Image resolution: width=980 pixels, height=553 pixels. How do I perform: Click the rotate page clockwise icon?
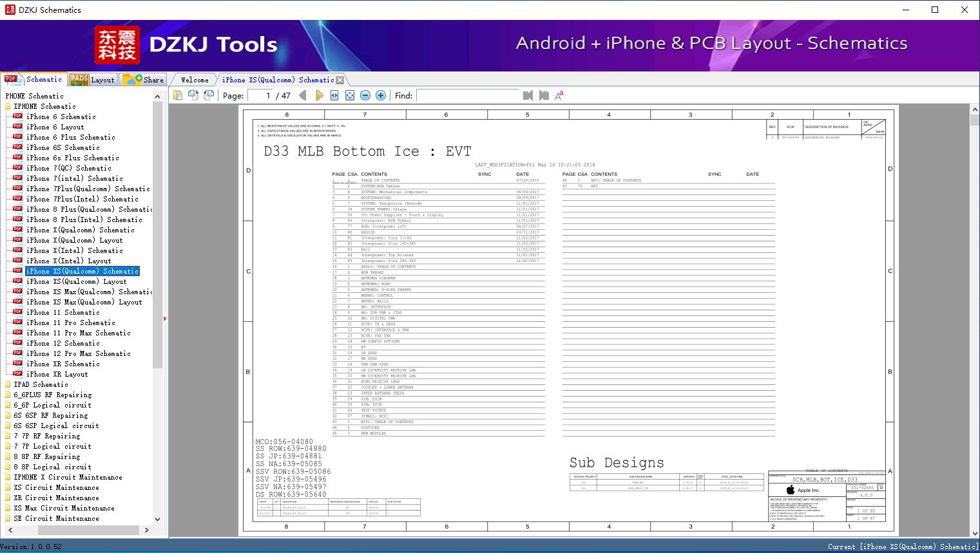click(x=193, y=95)
